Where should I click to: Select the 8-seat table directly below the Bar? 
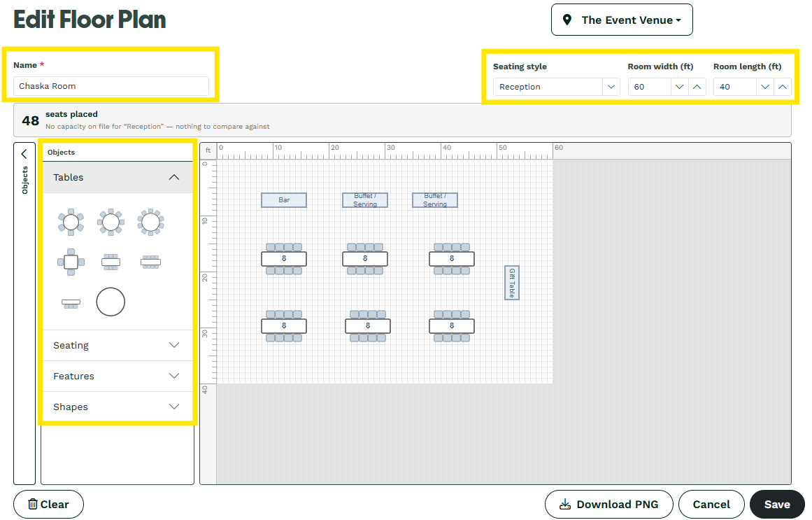284,259
